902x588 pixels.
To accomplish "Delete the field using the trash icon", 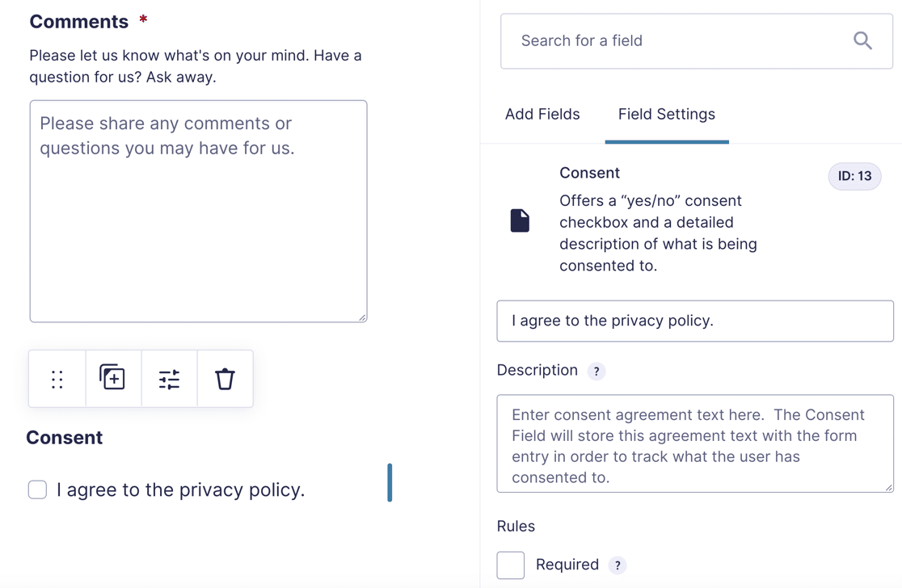I will pos(225,379).
